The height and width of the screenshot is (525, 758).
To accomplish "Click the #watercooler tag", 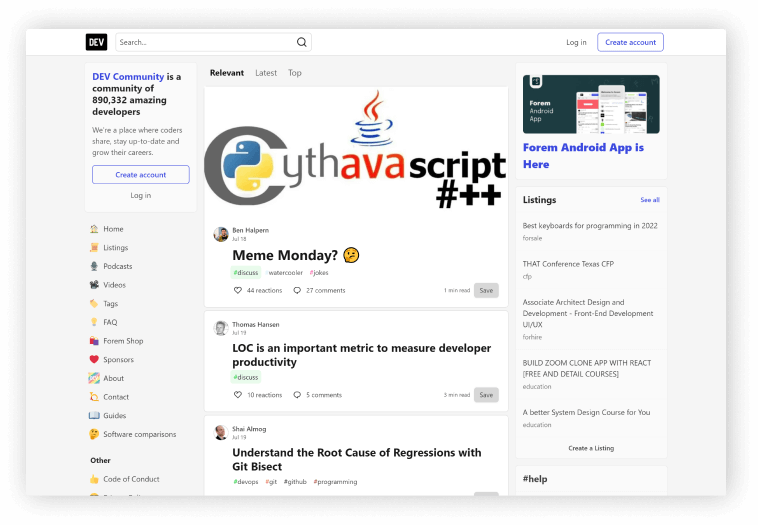I will point(284,273).
